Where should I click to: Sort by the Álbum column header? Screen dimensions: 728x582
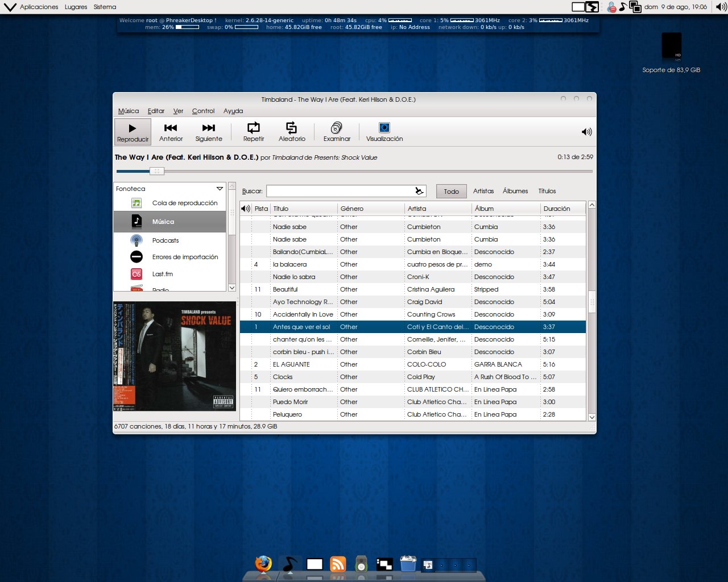(506, 209)
